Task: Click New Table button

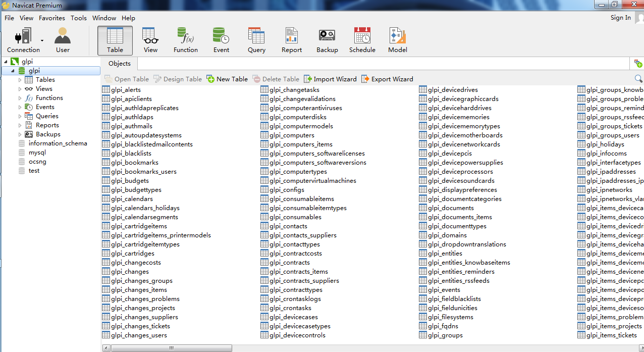Action: [x=227, y=79]
